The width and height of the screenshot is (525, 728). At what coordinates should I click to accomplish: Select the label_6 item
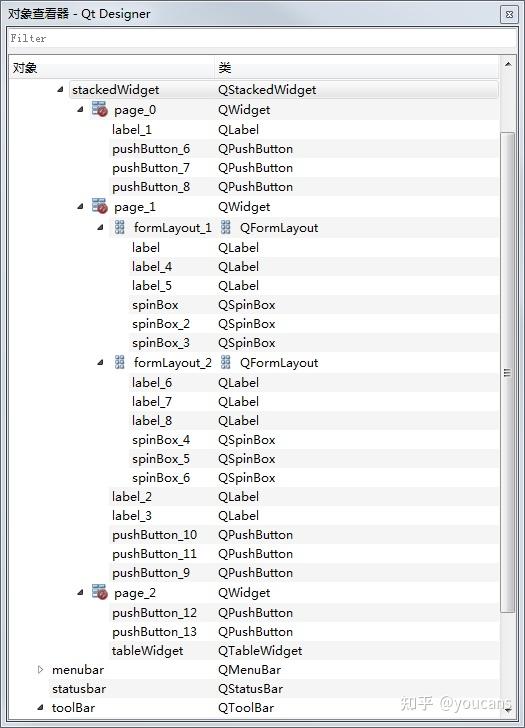(x=152, y=383)
